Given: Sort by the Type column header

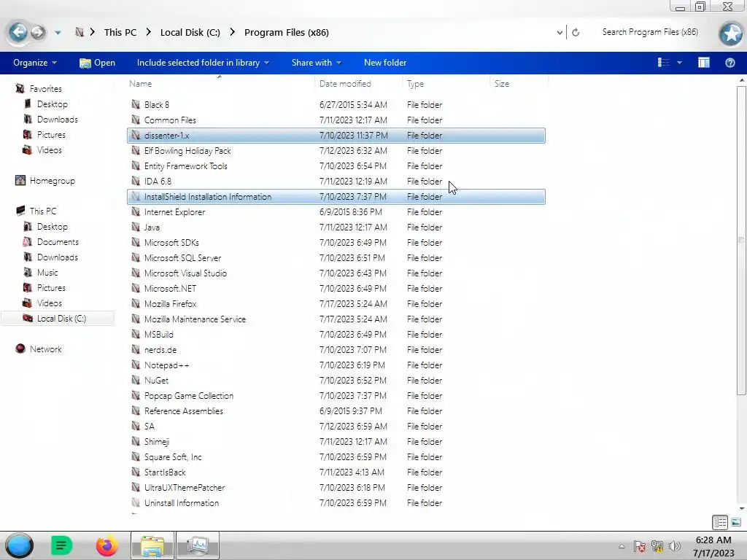Looking at the screenshot, I should coord(415,83).
